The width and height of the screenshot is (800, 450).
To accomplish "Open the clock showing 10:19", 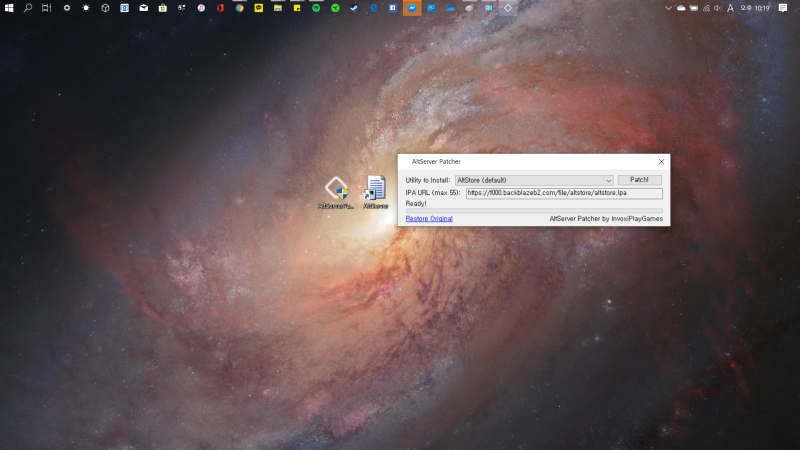I will (755, 8).
